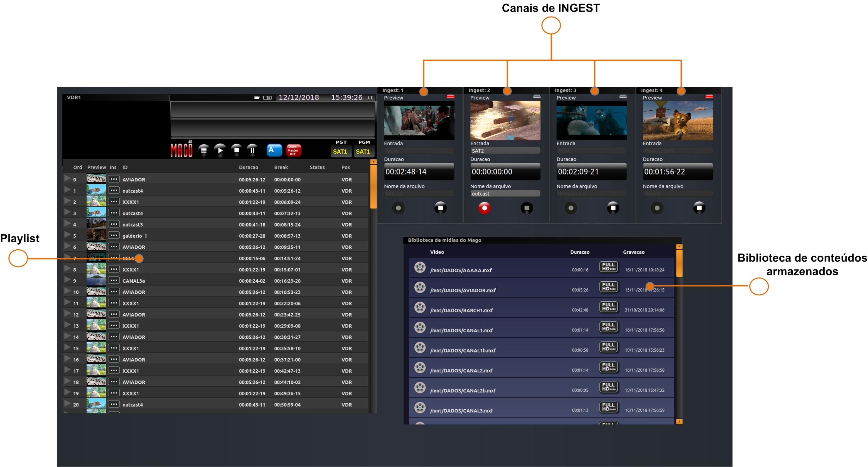
Task: Stop recording on Ingest 1
Action: pos(440,208)
